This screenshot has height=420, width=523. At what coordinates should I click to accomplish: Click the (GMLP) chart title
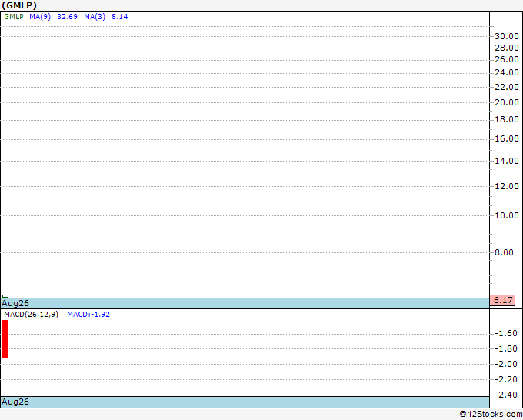tap(19, 5)
